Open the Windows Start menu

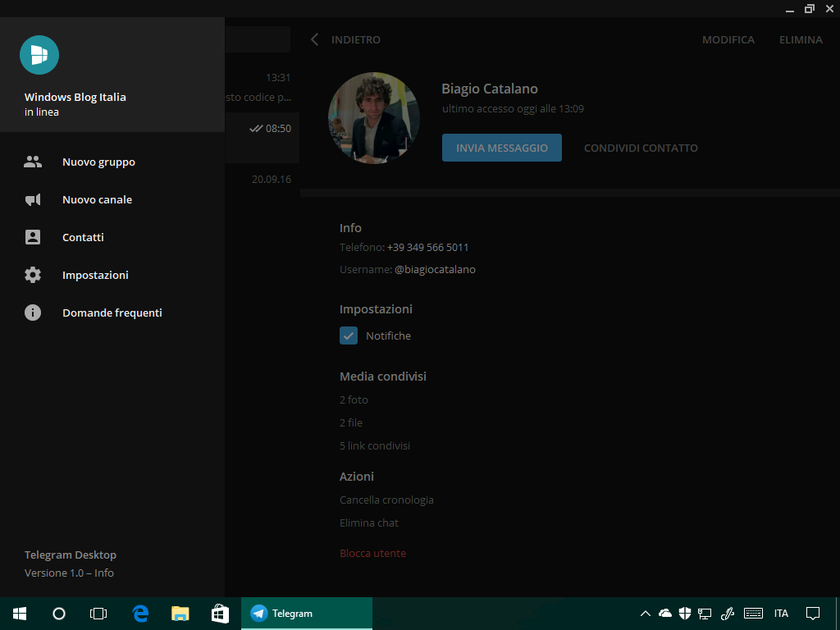coord(20,614)
